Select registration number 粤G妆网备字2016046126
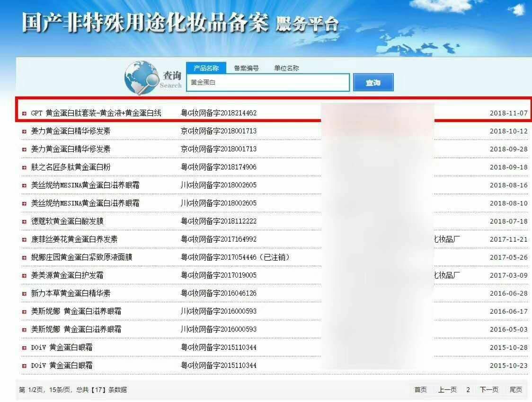The image size is (532, 402). click(219, 294)
